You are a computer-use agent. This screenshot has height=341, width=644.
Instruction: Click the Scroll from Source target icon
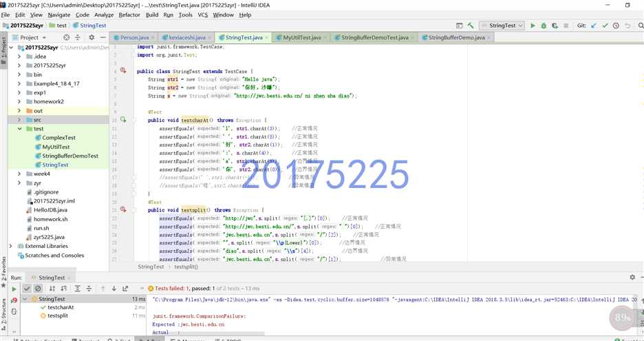coord(66,37)
